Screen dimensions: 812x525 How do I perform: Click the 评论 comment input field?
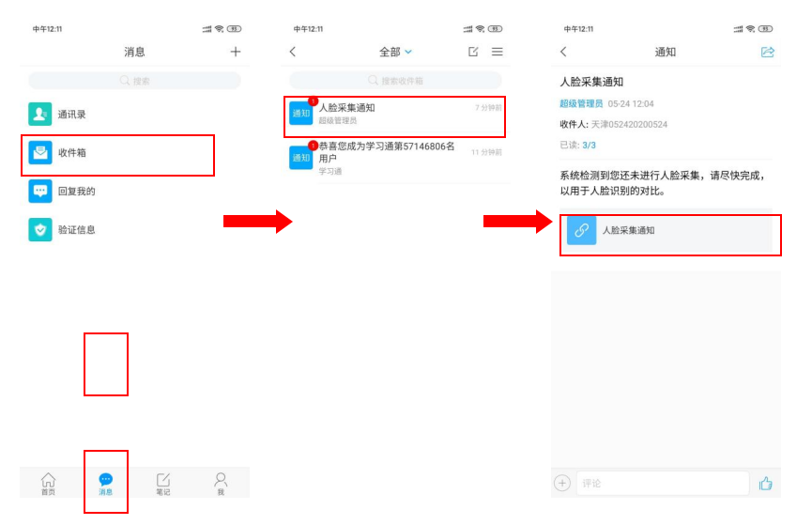(x=662, y=484)
